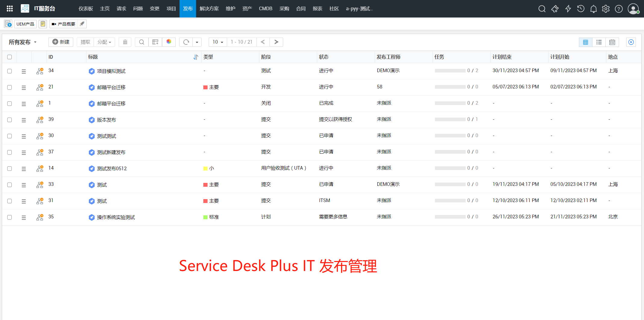644x320 pixels.
Task: Expand the arrow next to refresh
Action: click(x=197, y=42)
